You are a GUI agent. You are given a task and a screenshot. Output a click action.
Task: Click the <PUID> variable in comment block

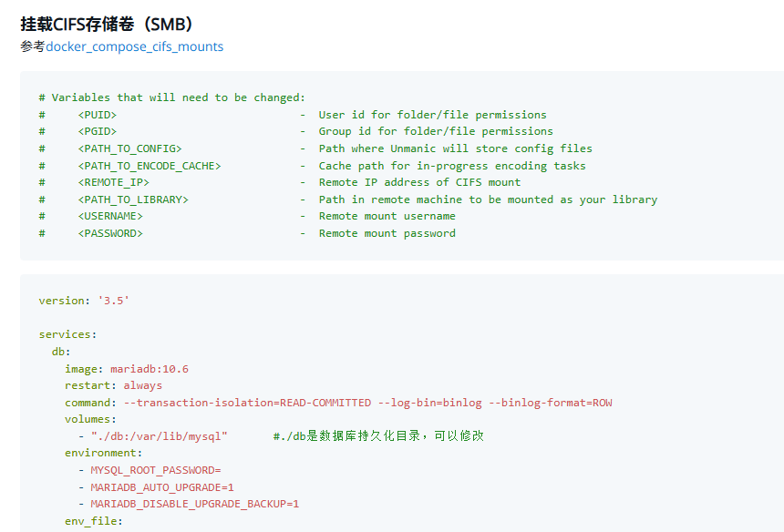tap(97, 115)
